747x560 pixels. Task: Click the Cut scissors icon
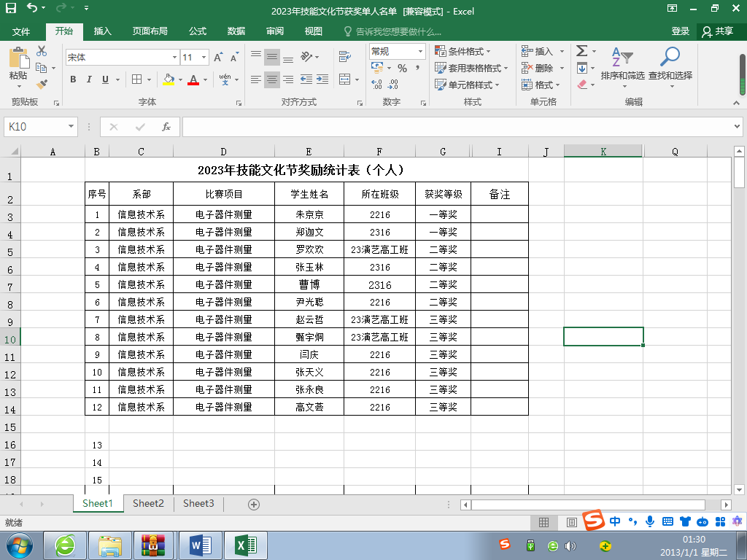42,51
